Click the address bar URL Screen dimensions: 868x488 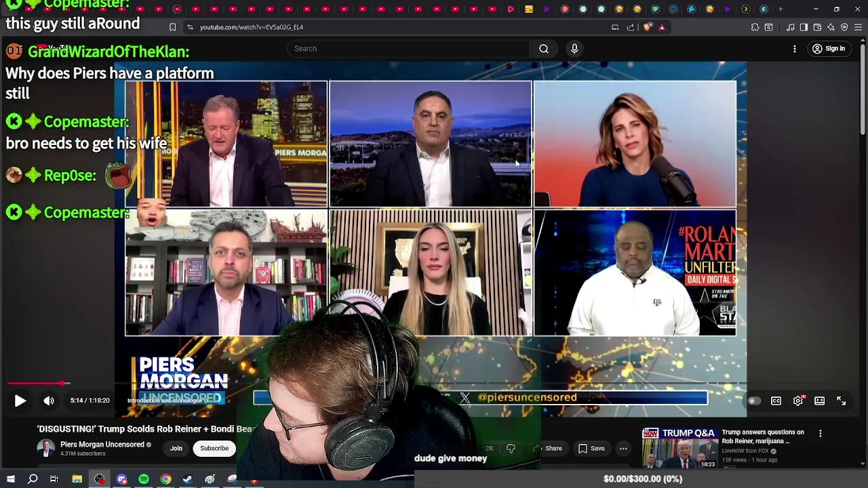coord(252,27)
